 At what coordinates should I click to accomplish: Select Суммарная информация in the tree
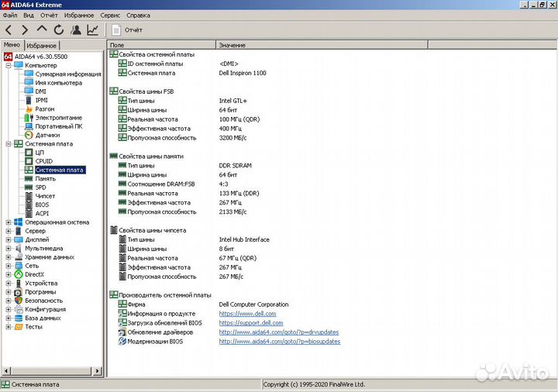coord(68,74)
